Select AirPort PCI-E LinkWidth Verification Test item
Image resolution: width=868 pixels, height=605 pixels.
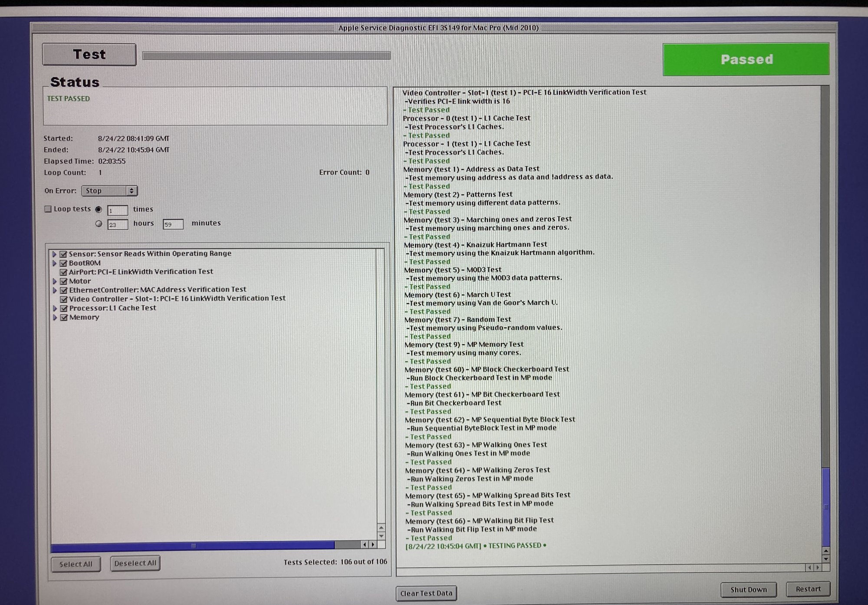[141, 272]
